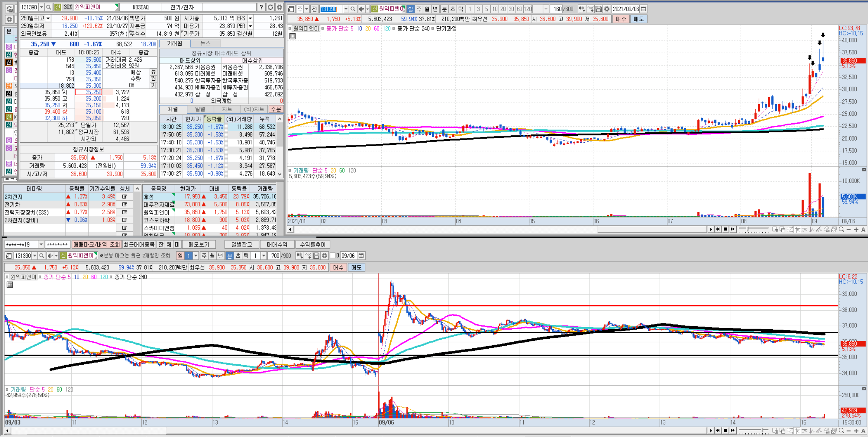Select 월 period in daily chart toolbar
This screenshot has width=868, height=437.
[x=427, y=9]
